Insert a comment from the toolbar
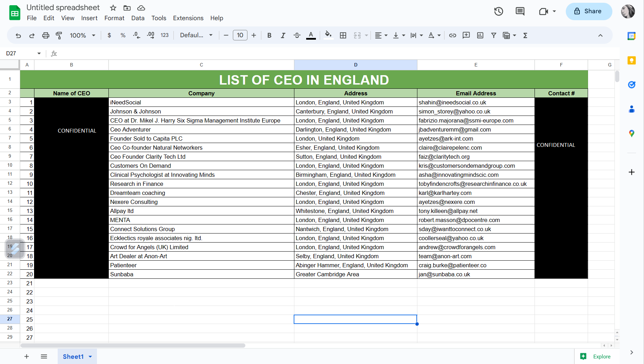The image size is (644, 364). tap(466, 35)
